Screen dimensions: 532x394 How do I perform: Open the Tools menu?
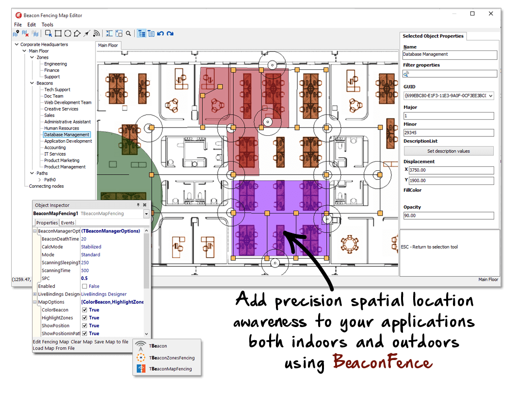48,24
